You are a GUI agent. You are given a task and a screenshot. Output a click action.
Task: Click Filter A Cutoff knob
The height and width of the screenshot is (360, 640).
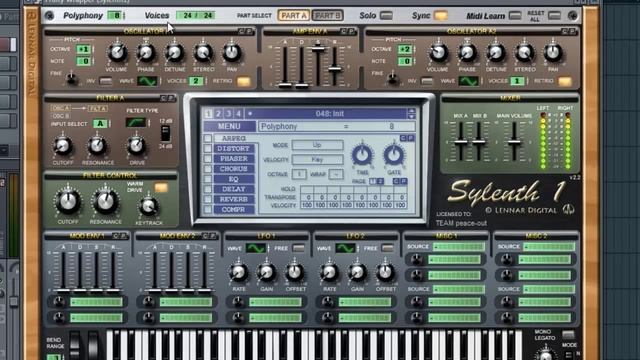click(x=62, y=145)
